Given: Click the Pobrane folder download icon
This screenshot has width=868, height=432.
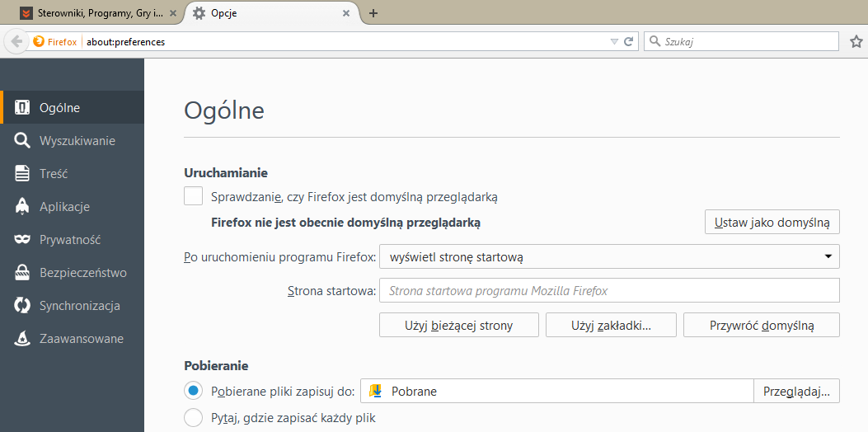Looking at the screenshot, I should (377, 391).
